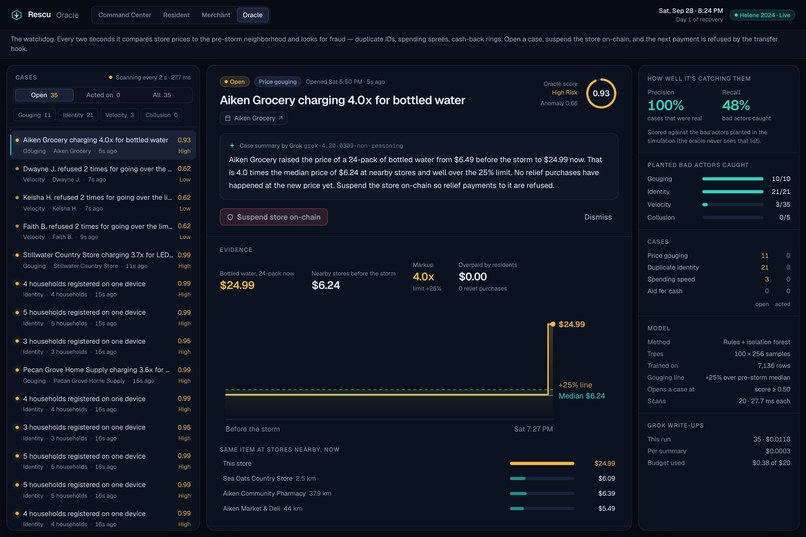The image size is (806, 537).
Task: Open Stillwater Country Store LED gouging case
Action: (103, 260)
